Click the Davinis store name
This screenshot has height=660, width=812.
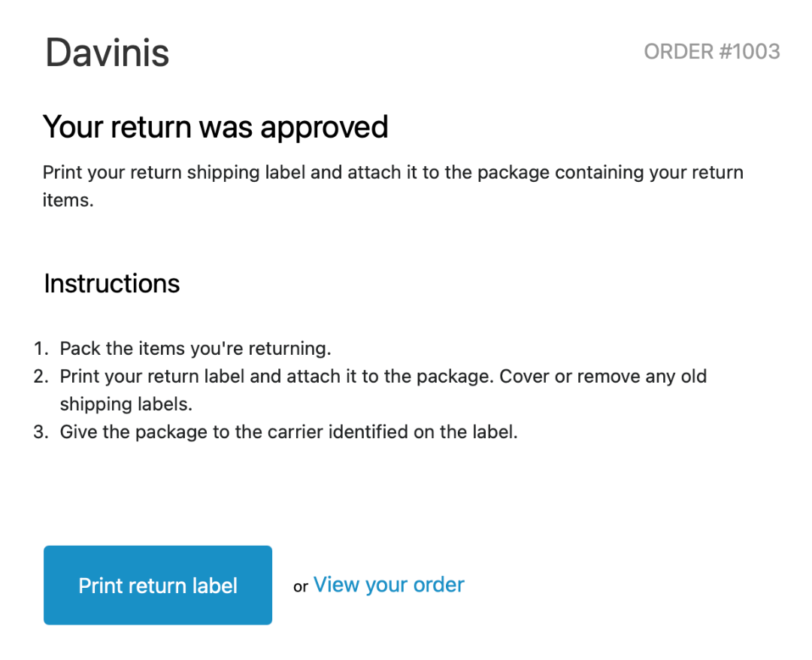click(108, 53)
